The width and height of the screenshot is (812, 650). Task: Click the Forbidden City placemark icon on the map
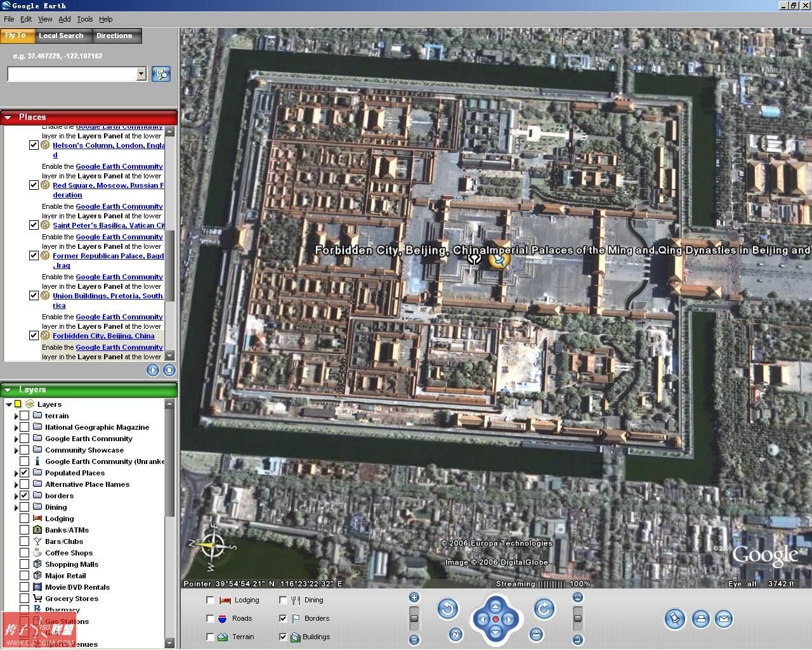[x=499, y=260]
